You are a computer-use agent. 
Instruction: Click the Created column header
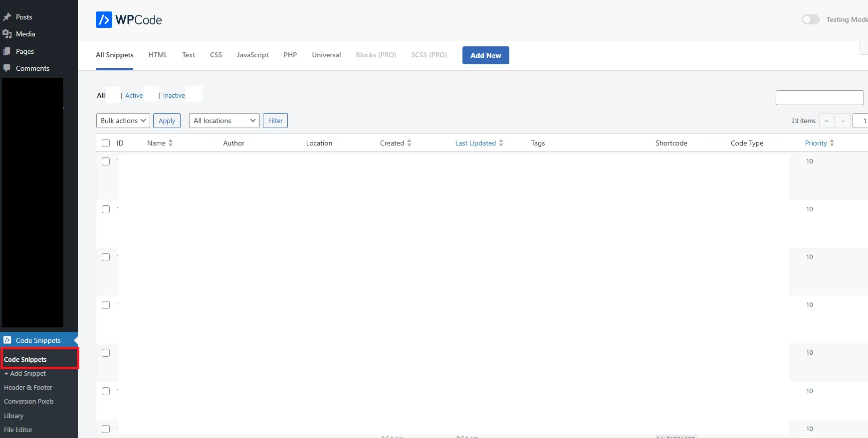point(392,143)
